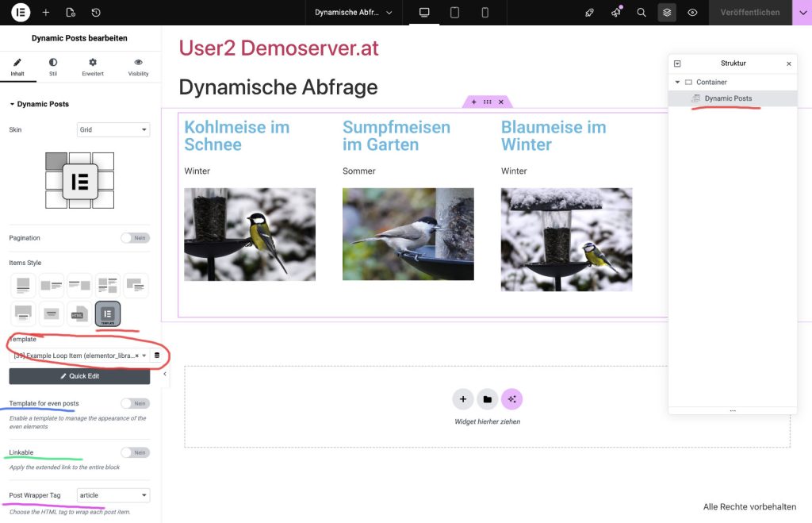Click the Veröffentlichen button
812x523 pixels.
click(x=749, y=12)
